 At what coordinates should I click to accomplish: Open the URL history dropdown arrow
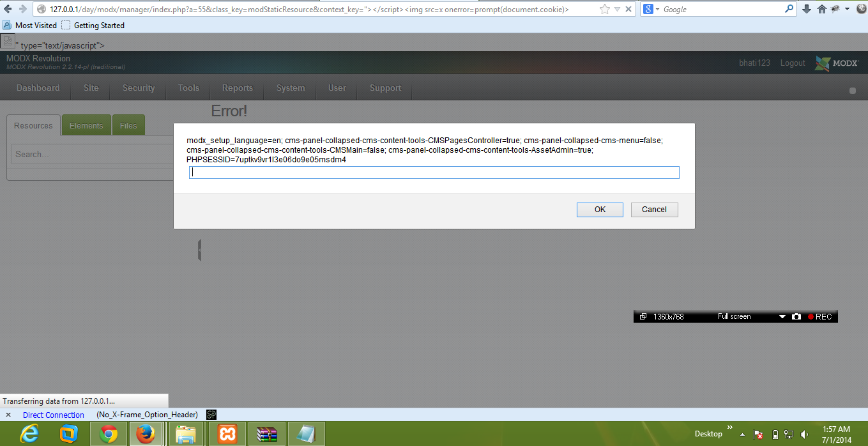click(x=617, y=10)
